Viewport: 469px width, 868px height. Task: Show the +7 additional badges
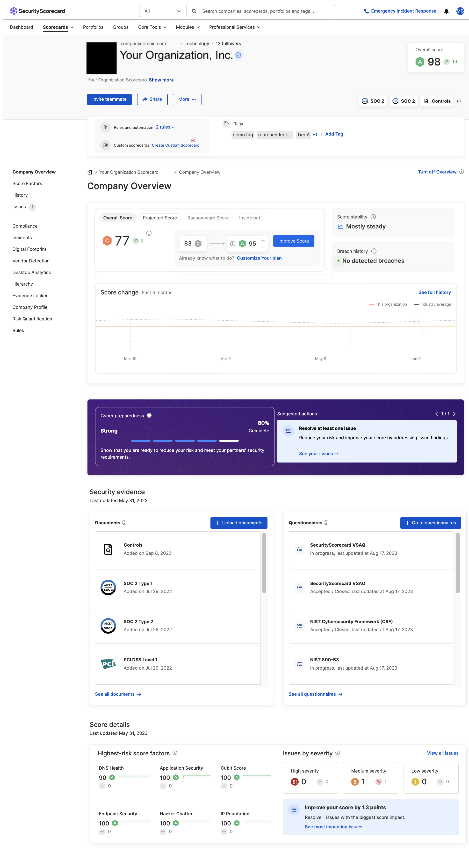point(459,101)
